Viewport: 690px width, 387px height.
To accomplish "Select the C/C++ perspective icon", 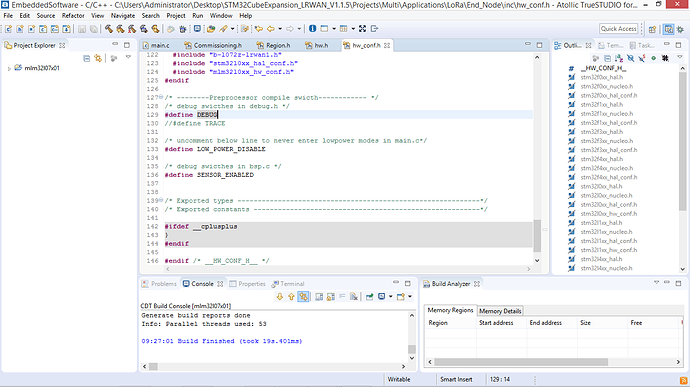I will (668, 29).
